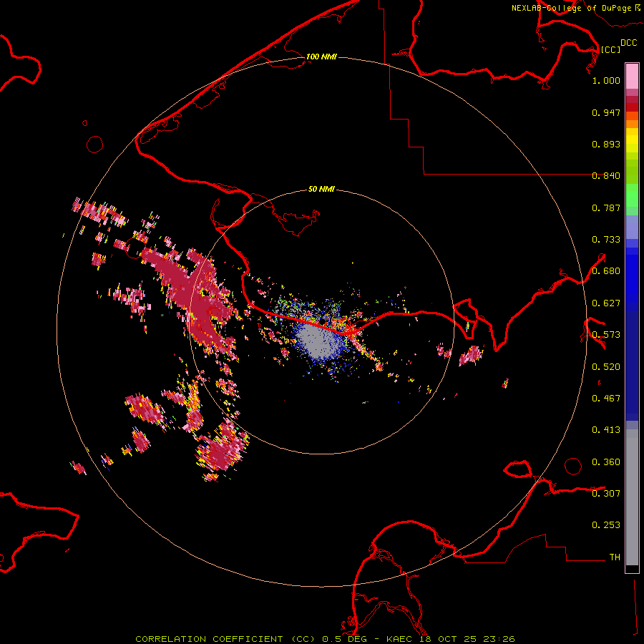Pick the pink segment at 1.000 on scale
Viewport: 644px width, 644px height.
(x=632, y=77)
